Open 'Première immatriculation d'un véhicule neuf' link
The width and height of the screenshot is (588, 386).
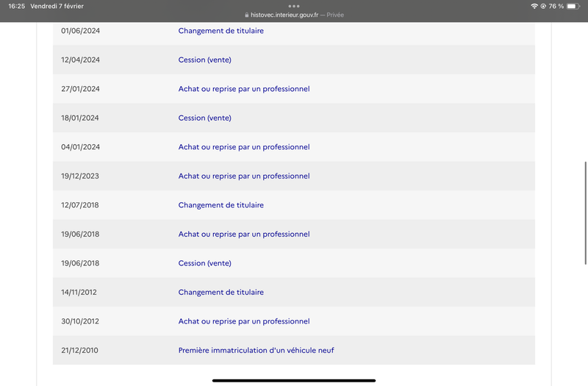tap(256, 351)
